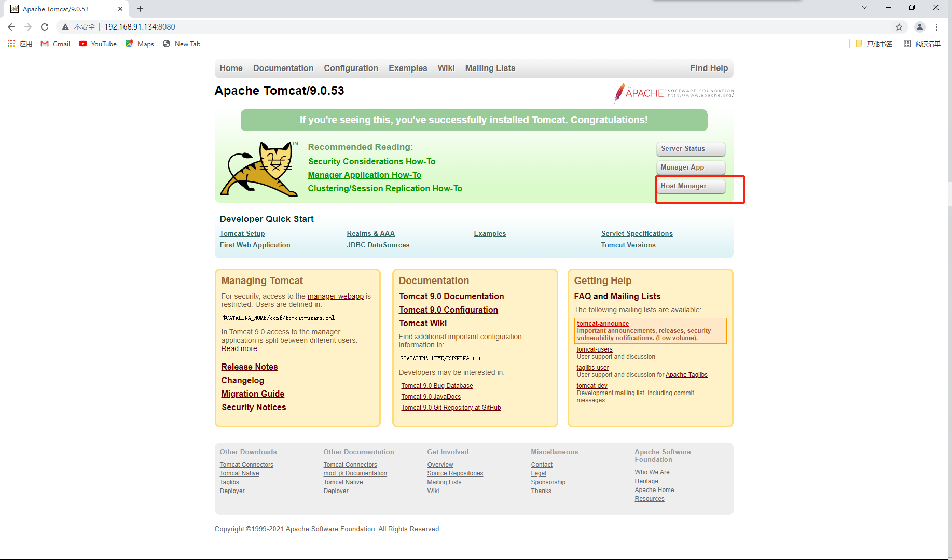Open a new tab with plus icon

(x=140, y=9)
